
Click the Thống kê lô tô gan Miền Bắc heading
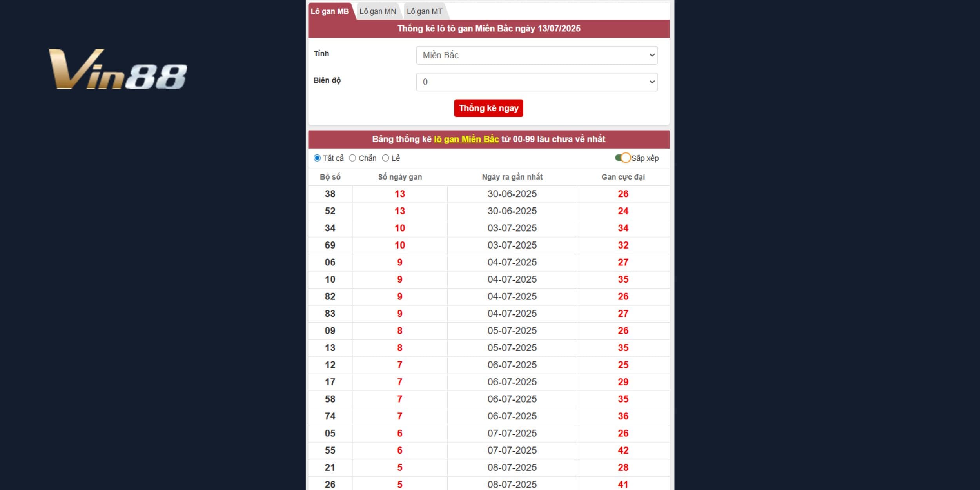[489, 29]
